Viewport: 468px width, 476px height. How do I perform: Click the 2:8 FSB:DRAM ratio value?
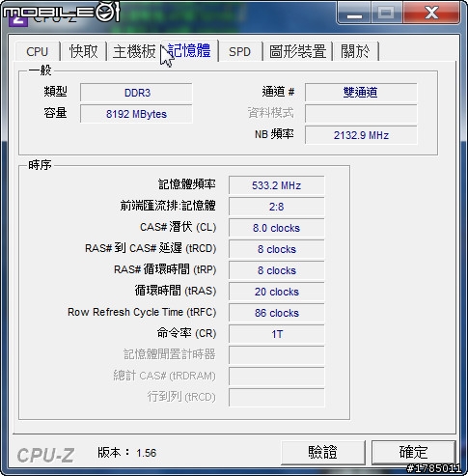(x=277, y=207)
